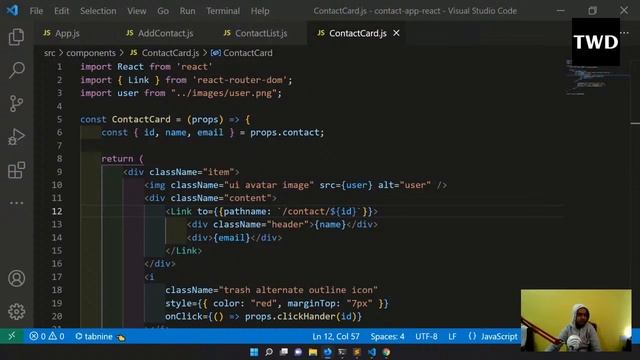Open Sublime Text icon on taskbar
This screenshot has width=640, height=360.
pyautogui.click(x=357, y=352)
